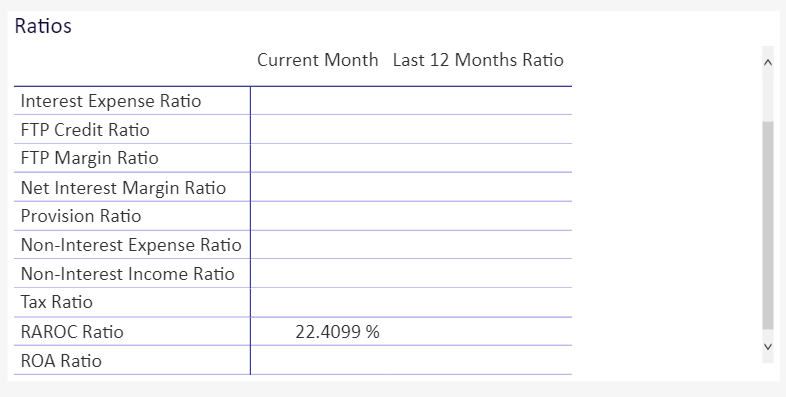Click the scrollbar down arrow
This screenshot has height=397, width=786.
click(x=767, y=346)
